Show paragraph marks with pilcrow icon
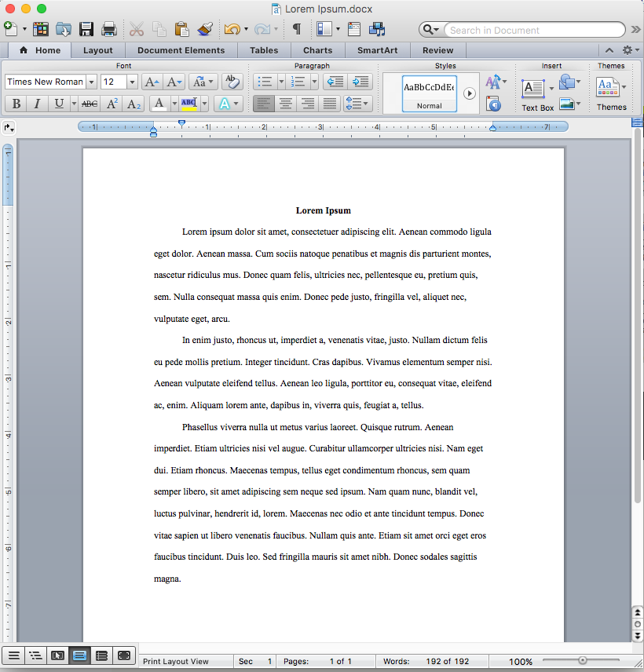The height and width of the screenshot is (672, 644). (x=296, y=30)
